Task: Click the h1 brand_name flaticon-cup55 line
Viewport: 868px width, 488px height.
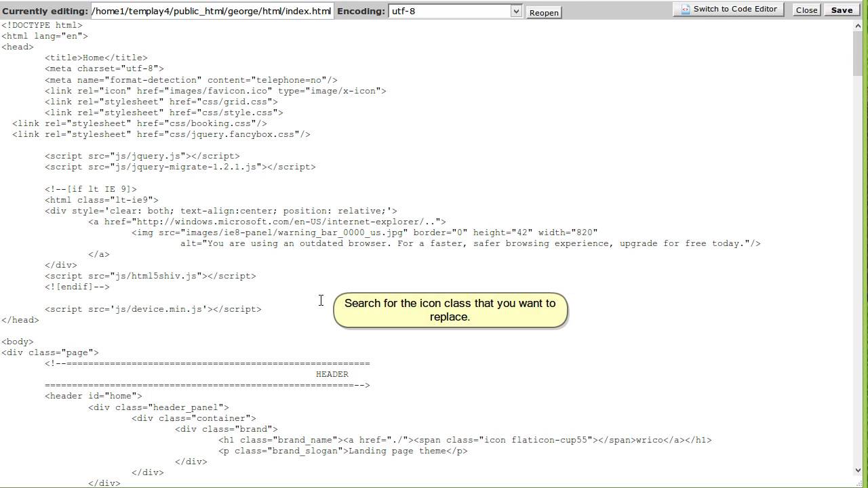Action: (465, 440)
